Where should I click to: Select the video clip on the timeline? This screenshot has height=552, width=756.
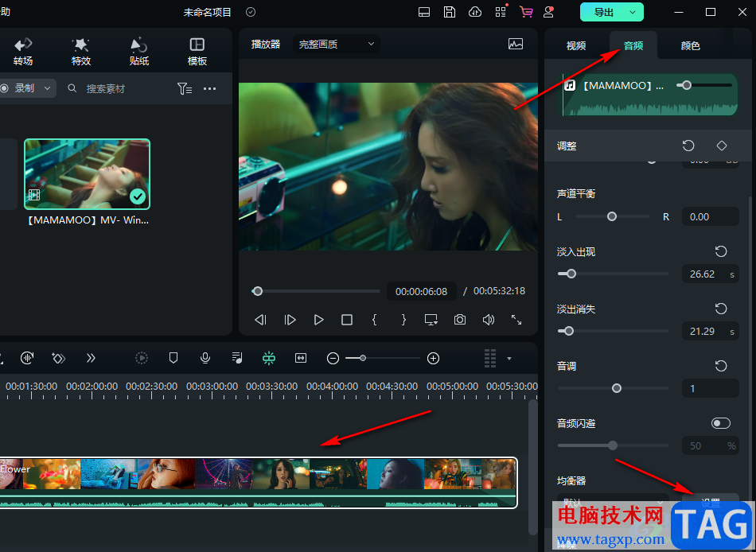258,483
